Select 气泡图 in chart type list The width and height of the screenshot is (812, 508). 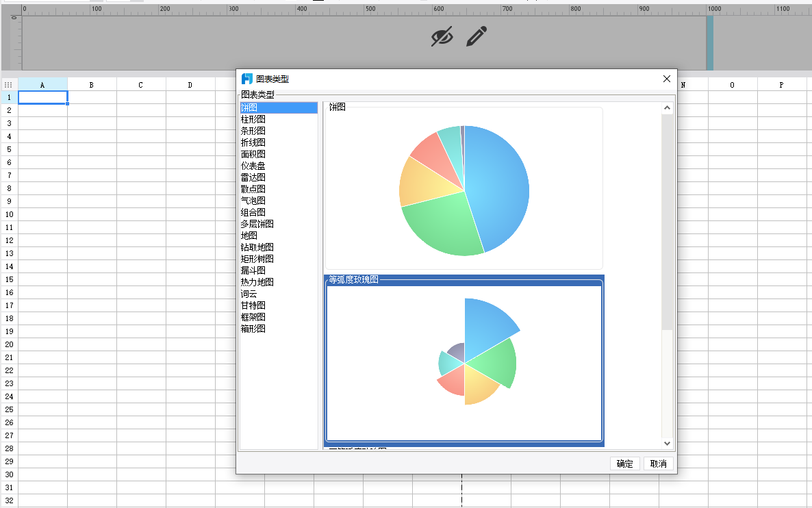click(279, 201)
